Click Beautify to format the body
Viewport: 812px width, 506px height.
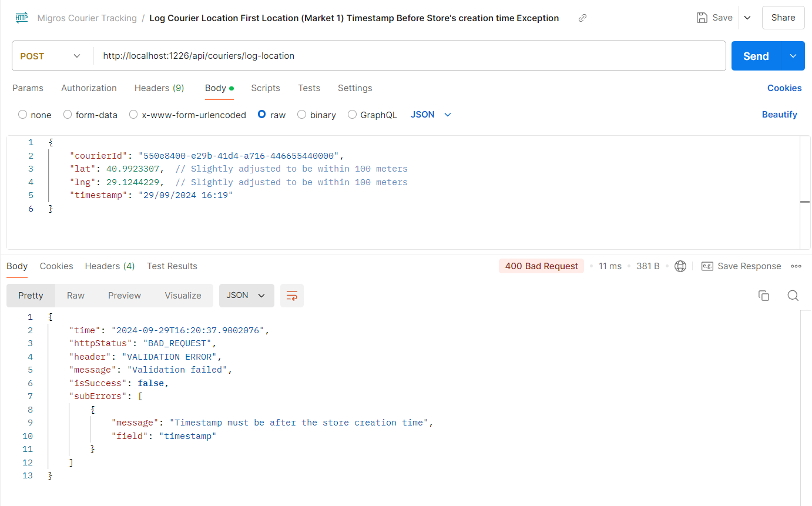click(x=779, y=115)
